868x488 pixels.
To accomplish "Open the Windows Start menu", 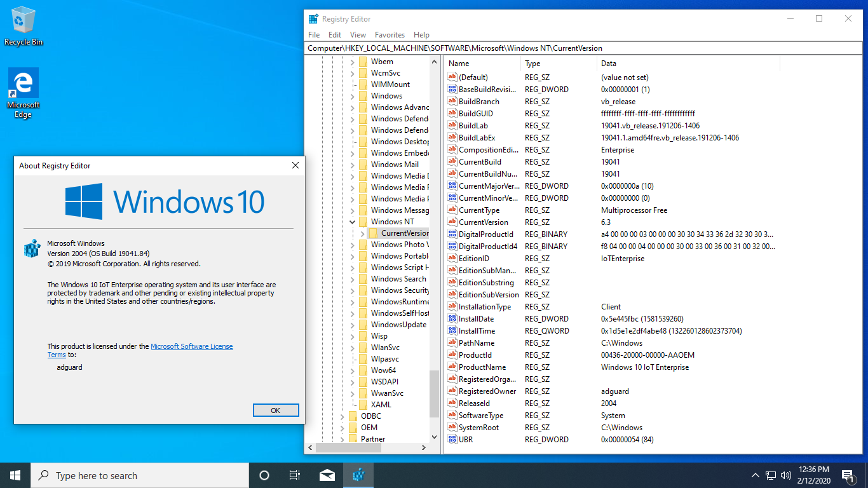I will click(x=15, y=475).
